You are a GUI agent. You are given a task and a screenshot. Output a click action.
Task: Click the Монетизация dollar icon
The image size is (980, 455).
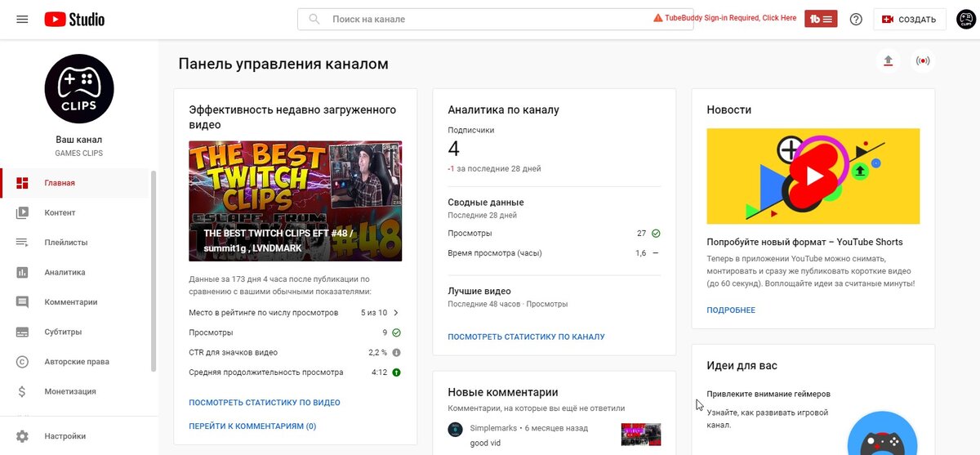(x=22, y=391)
